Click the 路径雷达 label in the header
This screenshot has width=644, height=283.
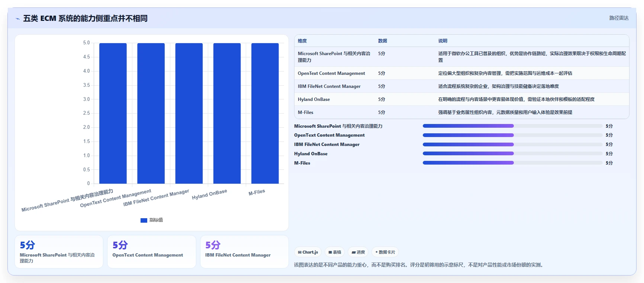619,18
